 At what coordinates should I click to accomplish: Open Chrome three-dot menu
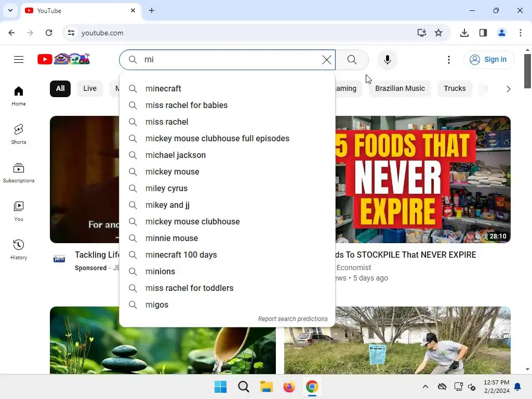coord(520,33)
